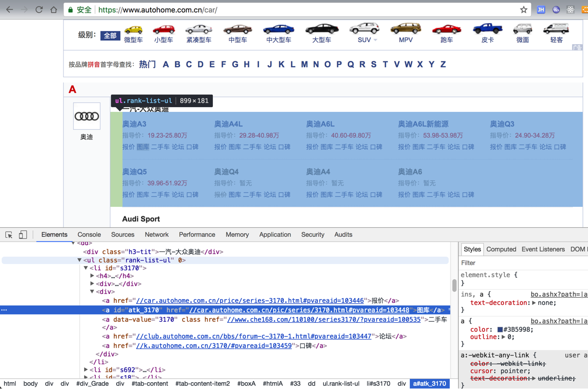This screenshot has width=588, height=389.
Task: Open the 奥迪Q5 model link
Action: 134,172
